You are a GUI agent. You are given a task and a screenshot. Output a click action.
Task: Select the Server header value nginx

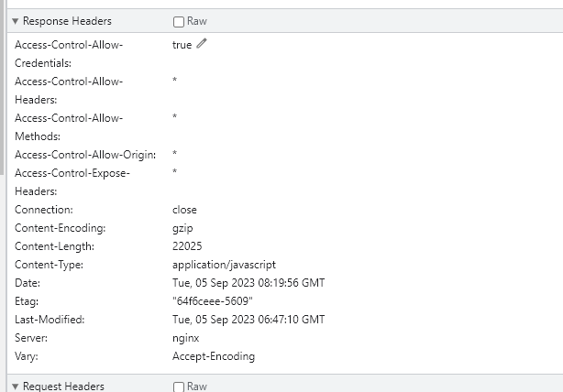(x=184, y=338)
